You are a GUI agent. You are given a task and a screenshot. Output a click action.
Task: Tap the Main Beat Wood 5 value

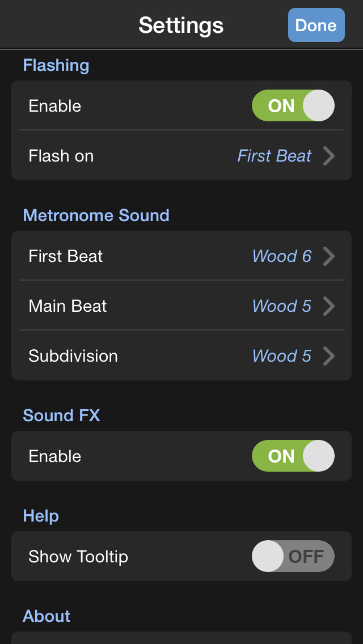click(282, 306)
